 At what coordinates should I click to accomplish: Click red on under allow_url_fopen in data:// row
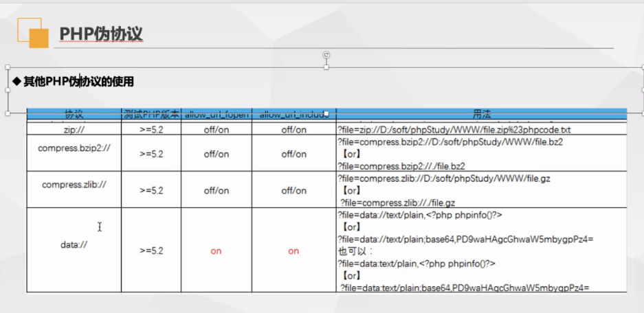click(x=216, y=251)
